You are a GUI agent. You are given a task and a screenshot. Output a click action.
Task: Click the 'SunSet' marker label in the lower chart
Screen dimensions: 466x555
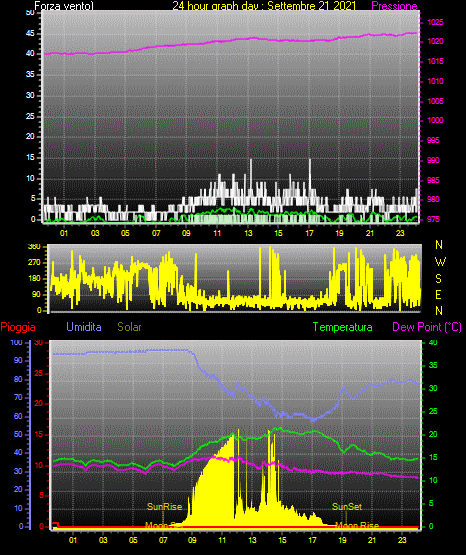pyautogui.click(x=347, y=507)
